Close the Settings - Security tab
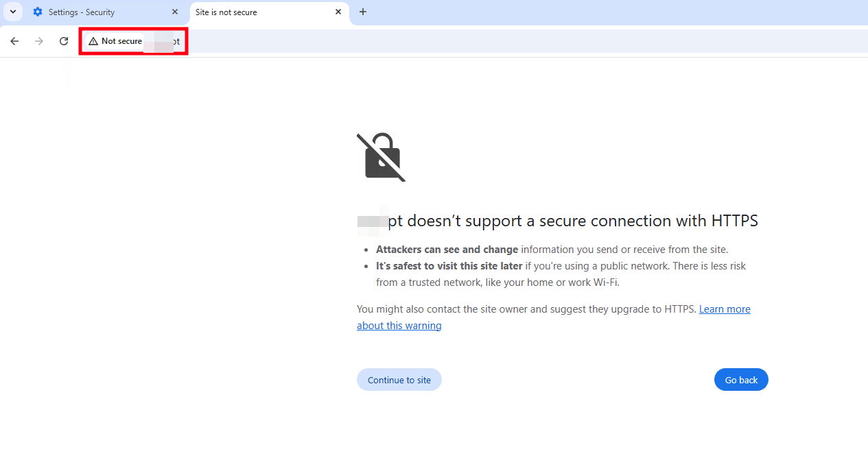 click(x=175, y=12)
